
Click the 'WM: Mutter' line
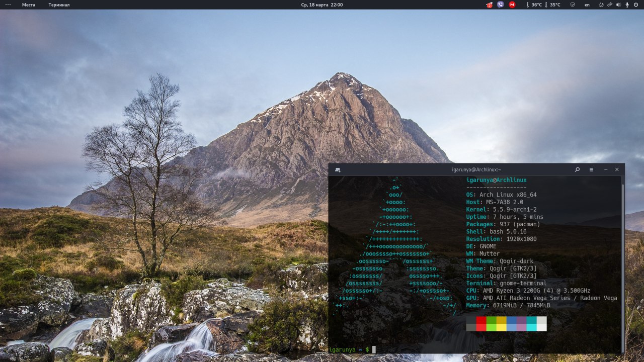click(483, 254)
